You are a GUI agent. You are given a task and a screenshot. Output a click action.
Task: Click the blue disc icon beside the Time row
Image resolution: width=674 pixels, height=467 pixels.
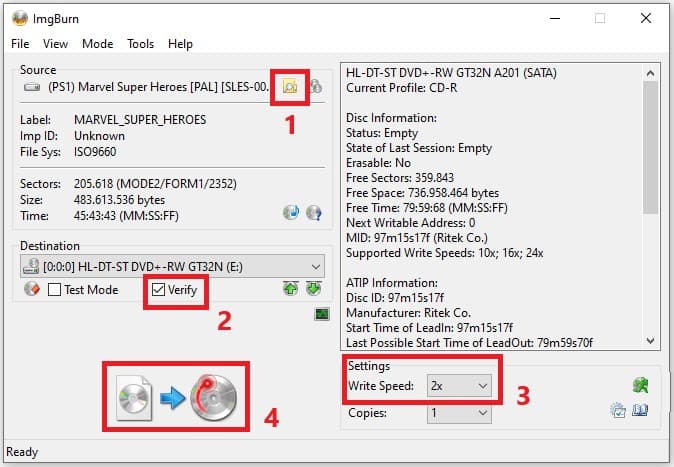tap(291, 213)
